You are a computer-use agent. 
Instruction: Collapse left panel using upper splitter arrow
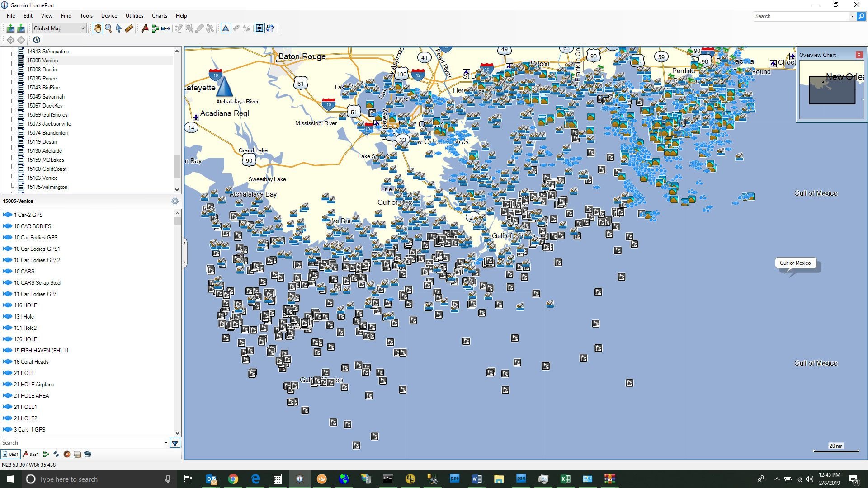[x=184, y=244]
